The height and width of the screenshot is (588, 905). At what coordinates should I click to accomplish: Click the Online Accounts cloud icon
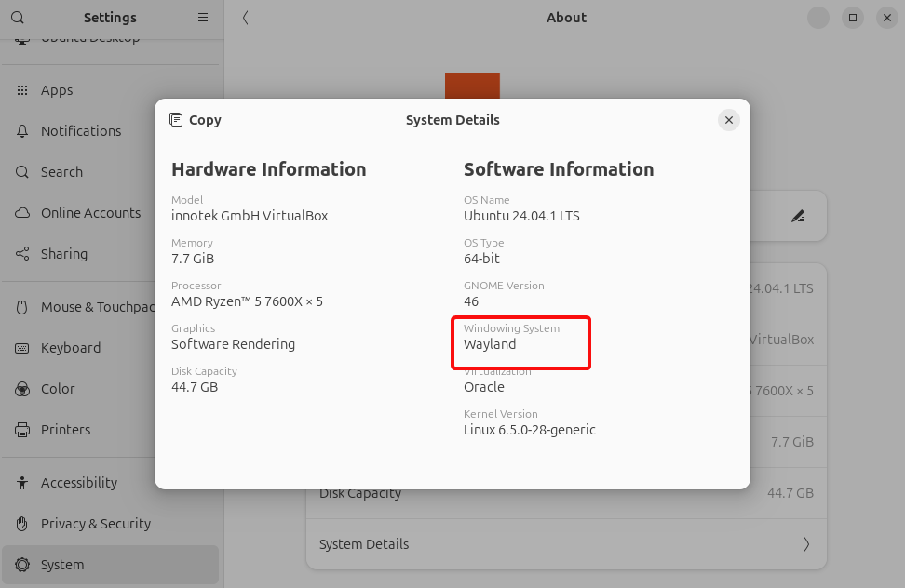[22, 213]
